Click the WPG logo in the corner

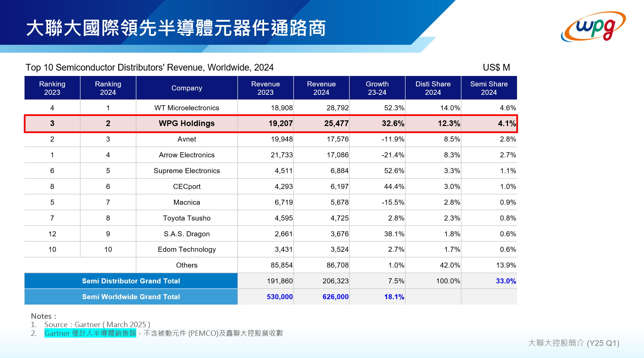pyautogui.click(x=593, y=27)
